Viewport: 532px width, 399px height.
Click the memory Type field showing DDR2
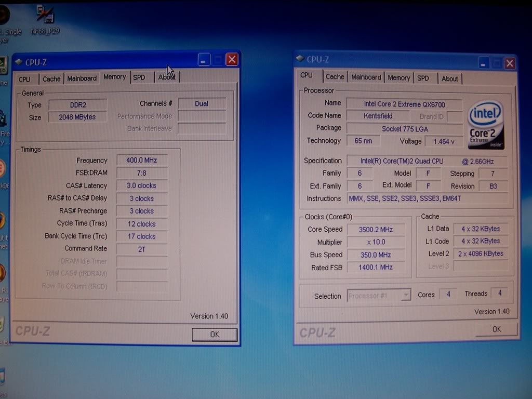point(78,105)
